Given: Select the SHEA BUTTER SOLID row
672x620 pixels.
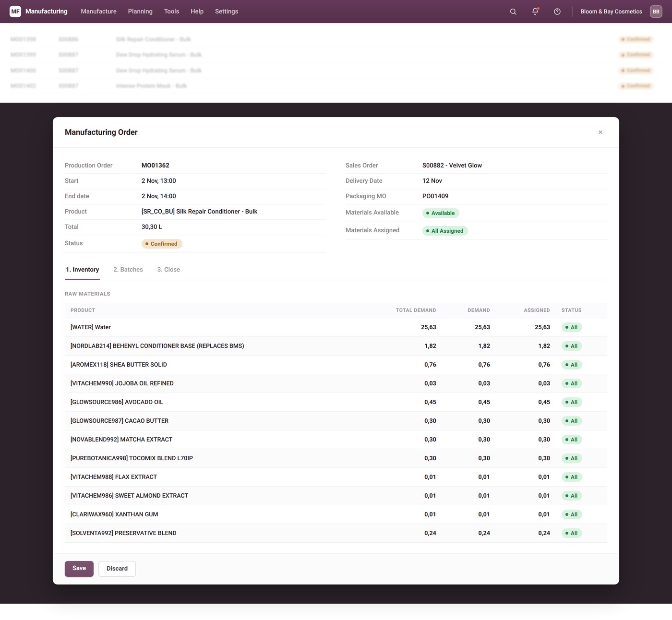Looking at the screenshot, I should pyautogui.click(x=336, y=365).
